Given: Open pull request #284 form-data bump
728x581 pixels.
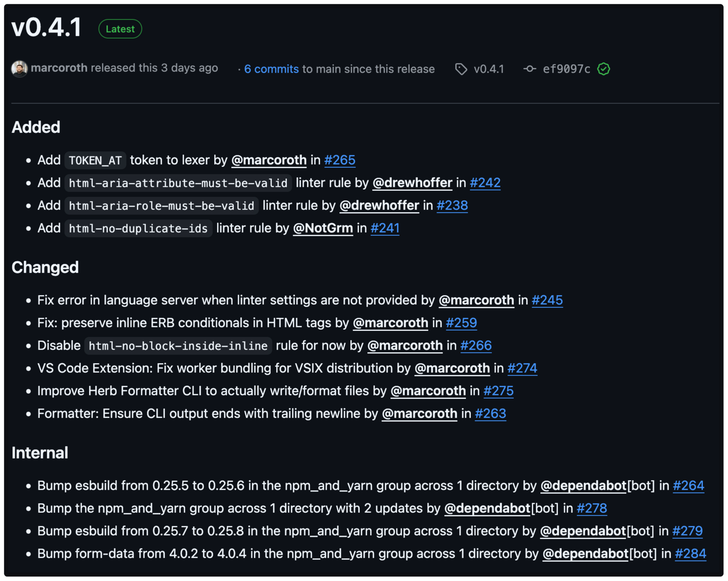Looking at the screenshot, I should click(x=690, y=554).
